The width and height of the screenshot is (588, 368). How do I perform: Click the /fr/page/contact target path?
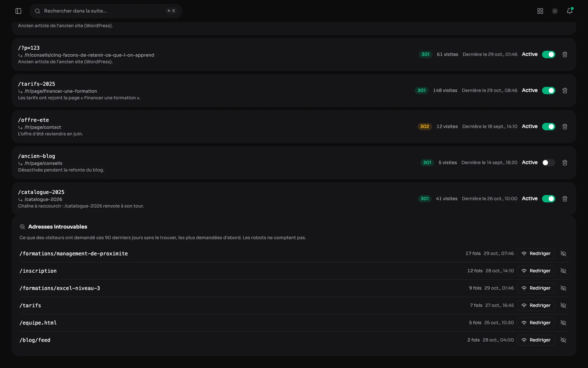click(43, 127)
